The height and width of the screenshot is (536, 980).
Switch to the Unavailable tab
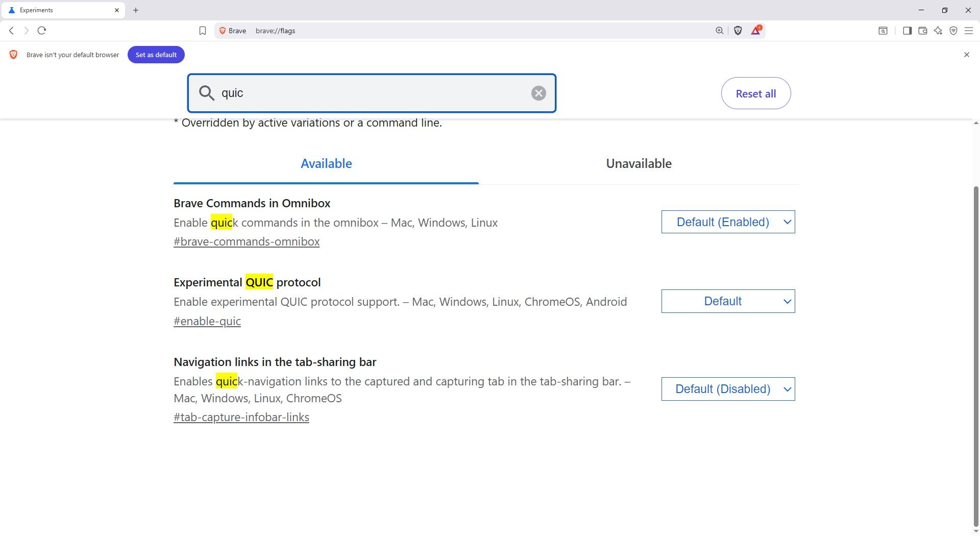(x=639, y=164)
